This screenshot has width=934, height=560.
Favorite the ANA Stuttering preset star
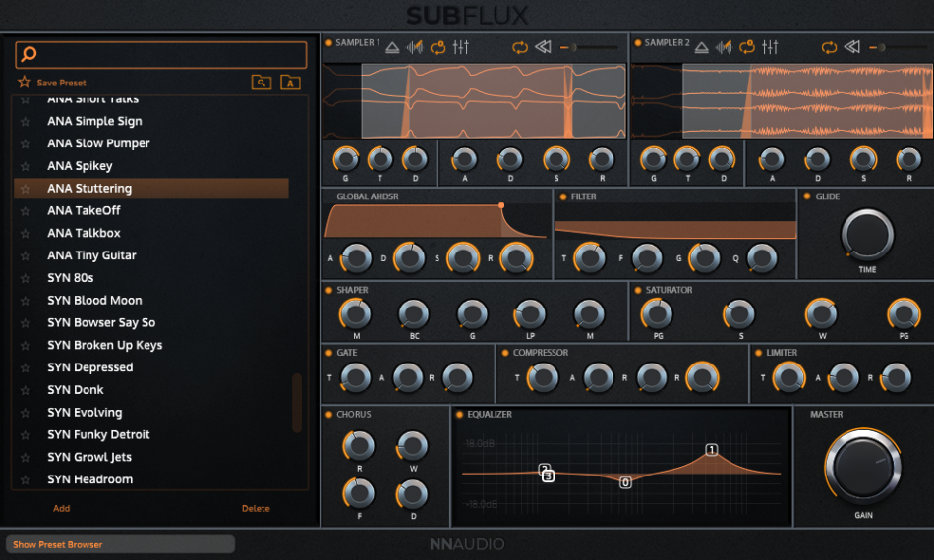coord(25,189)
